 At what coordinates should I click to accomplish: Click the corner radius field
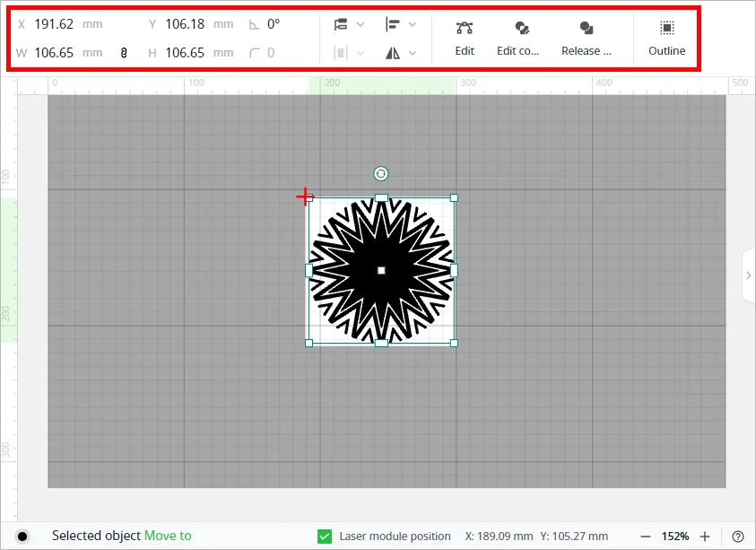pyautogui.click(x=271, y=53)
